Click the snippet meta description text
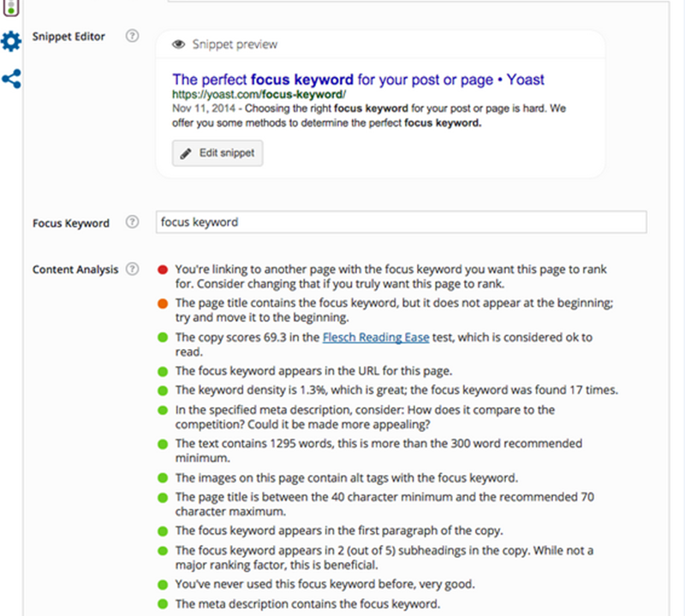This screenshot has height=616, width=685. [x=369, y=116]
